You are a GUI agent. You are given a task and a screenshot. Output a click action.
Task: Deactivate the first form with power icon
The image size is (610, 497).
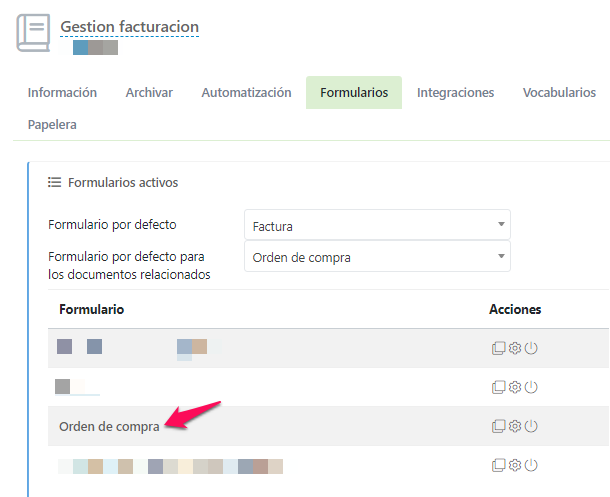(x=531, y=348)
